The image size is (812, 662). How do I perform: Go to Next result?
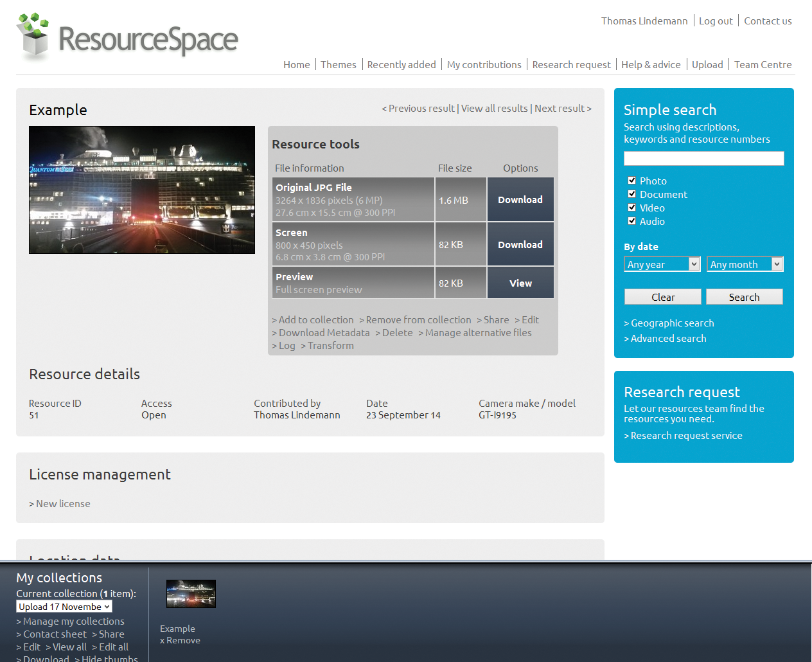pos(560,108)
